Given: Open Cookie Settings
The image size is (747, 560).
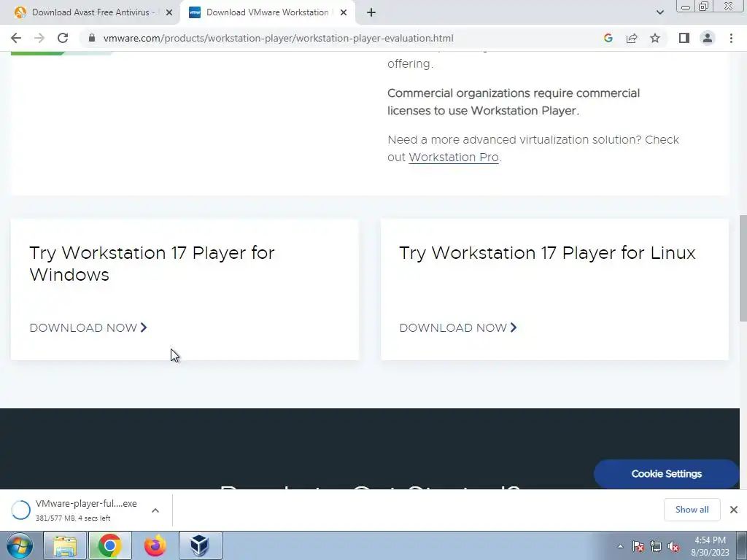Looking at the screenshot, I should click(666, 474).
